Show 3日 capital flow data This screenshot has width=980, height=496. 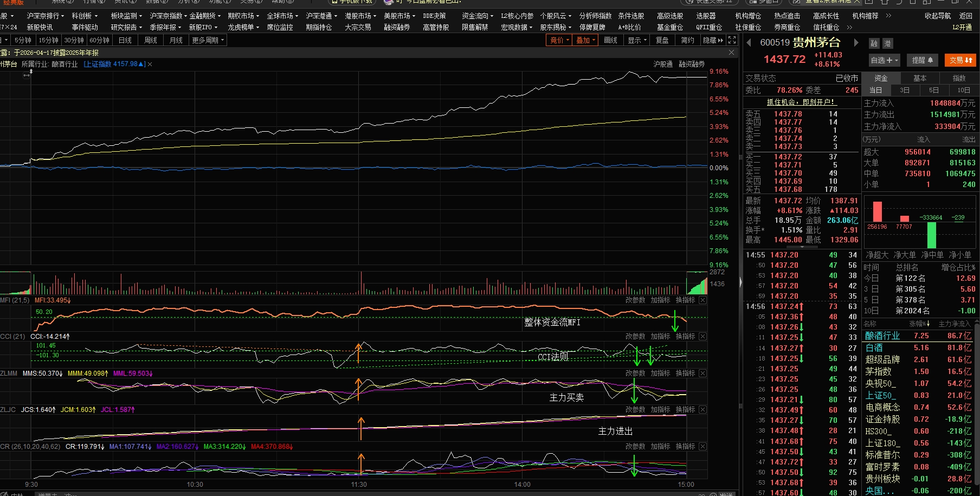tap(905, 90)
